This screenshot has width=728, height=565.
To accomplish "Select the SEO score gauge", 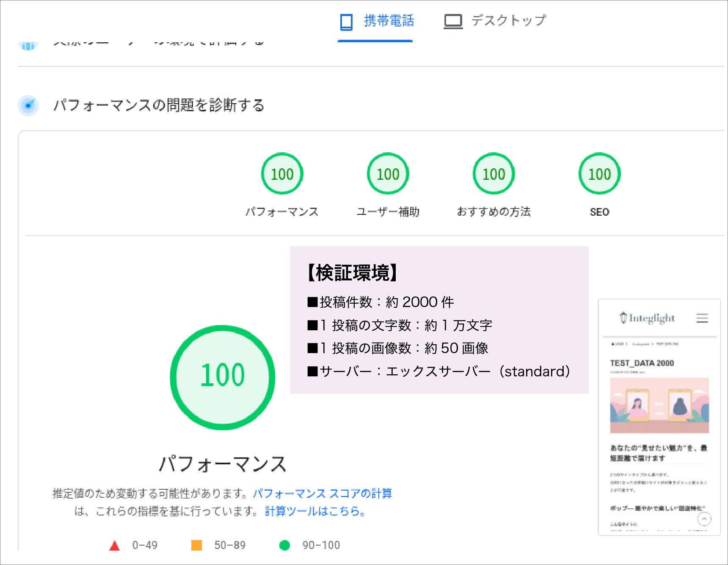I will 599,174.
